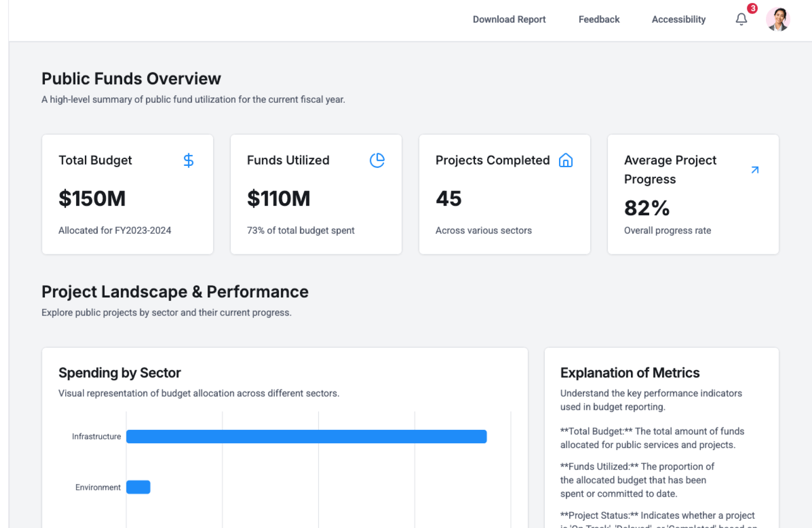Screen dimensions: 812x528
Task: Click the arrow icon on Average Project Progress
Action: [x=755, y=170]
